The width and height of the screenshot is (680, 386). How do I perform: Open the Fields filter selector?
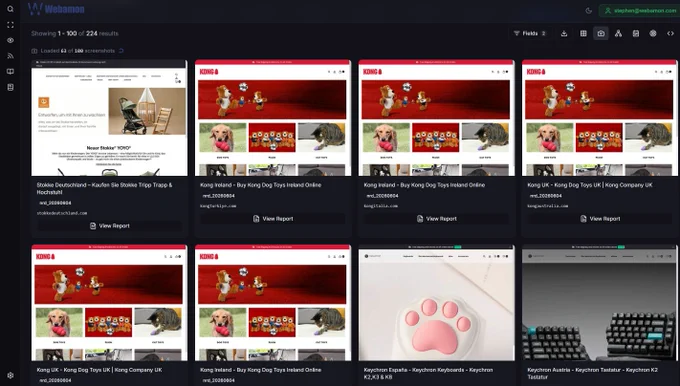(x=530, y=33)
